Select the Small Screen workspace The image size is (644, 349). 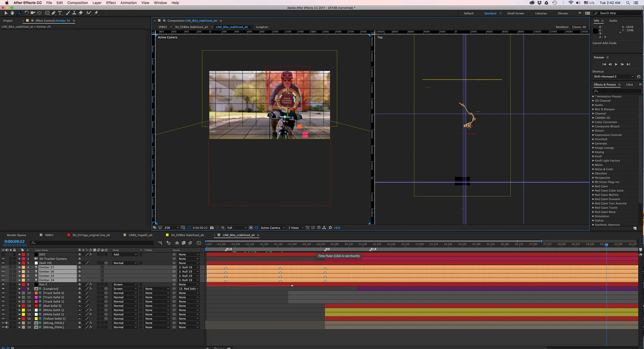point(516,13)
